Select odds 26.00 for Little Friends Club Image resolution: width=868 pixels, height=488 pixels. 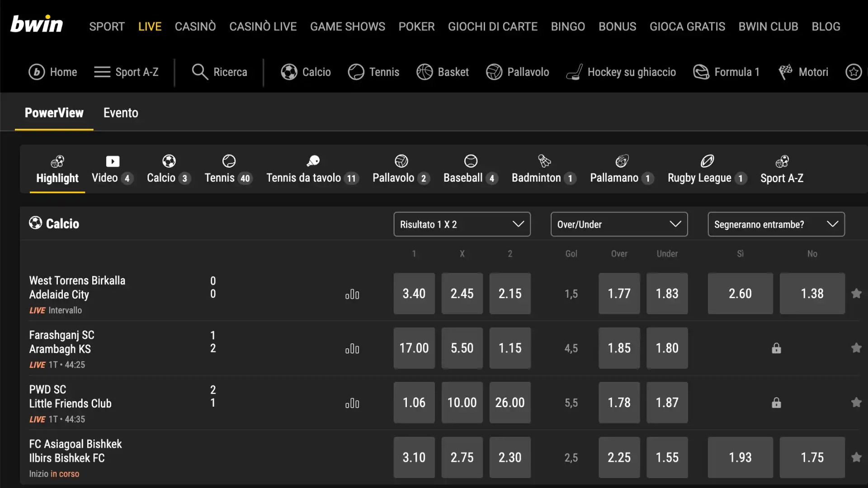point(510,403)
